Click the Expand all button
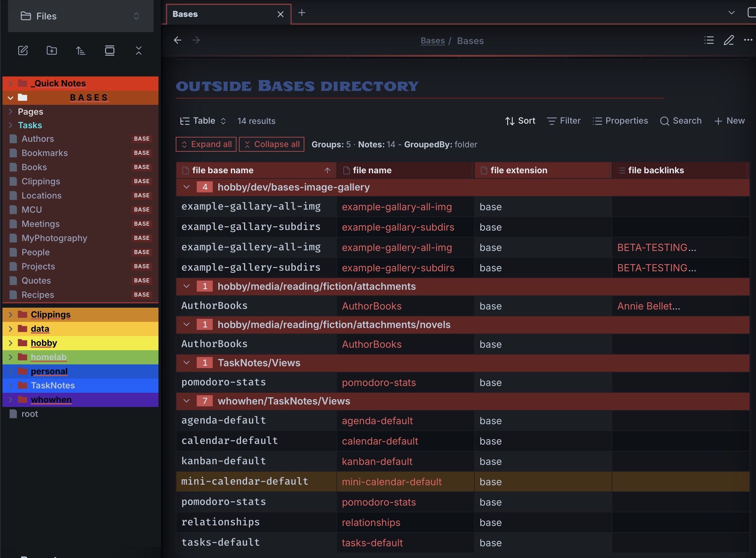756x558 pixels. tap(206, 144)
